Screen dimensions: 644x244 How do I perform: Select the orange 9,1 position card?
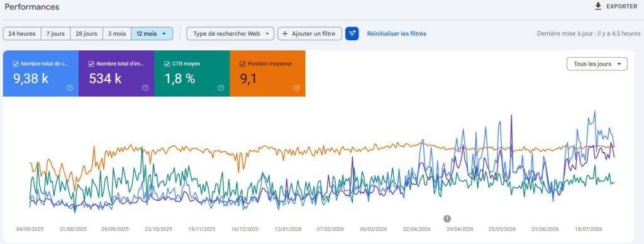pos(267,74)
